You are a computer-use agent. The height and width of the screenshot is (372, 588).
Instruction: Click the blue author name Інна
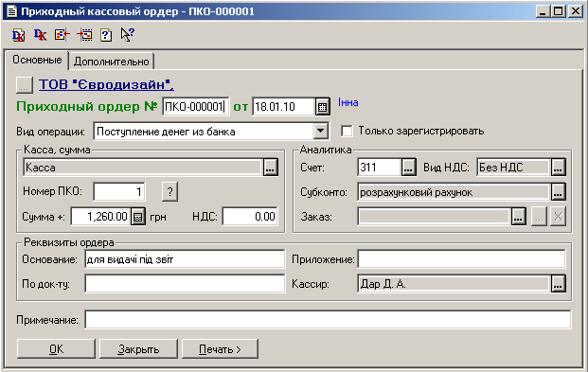coord(348,102)
